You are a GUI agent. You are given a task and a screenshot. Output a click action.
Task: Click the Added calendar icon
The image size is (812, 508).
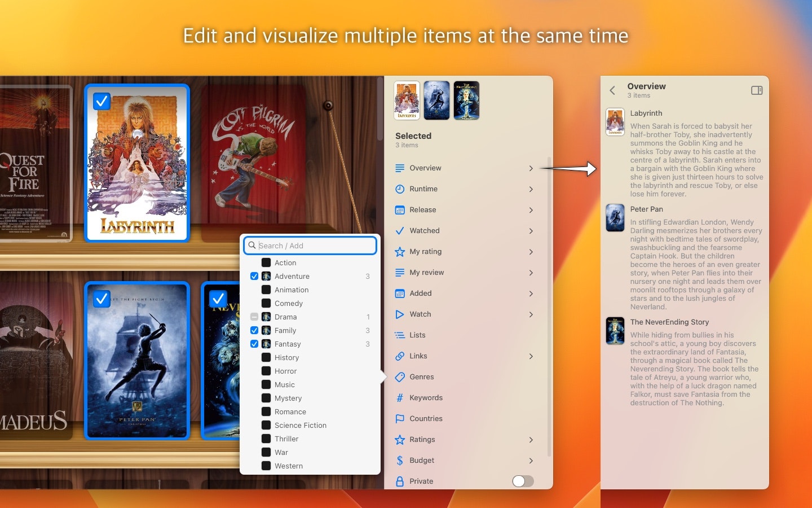(400, 294)
